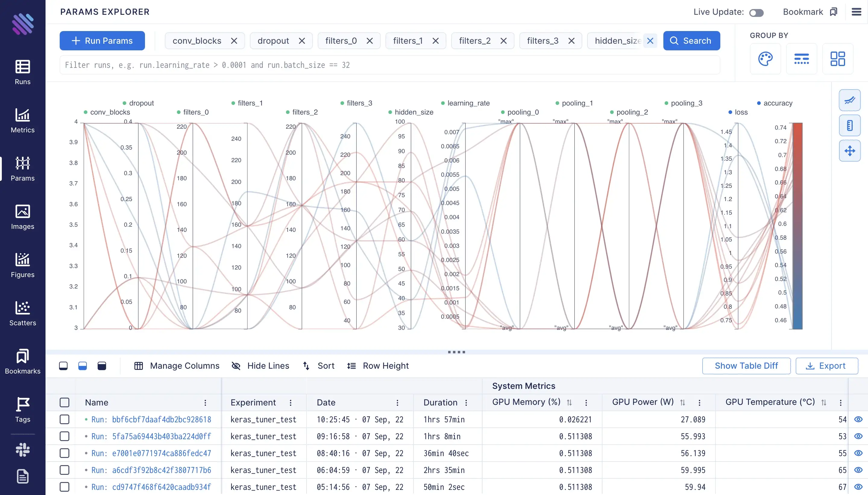Open the Row Height menu

pos(378,366)
